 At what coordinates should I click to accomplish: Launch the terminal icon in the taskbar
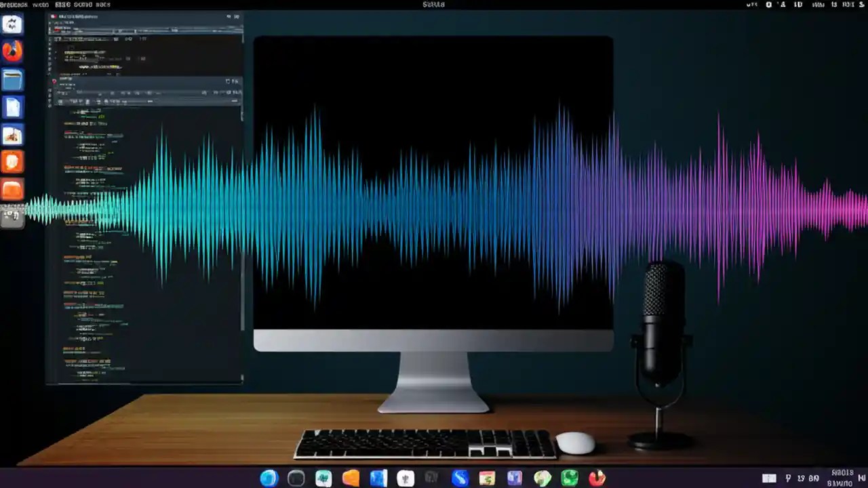(296, 479)
